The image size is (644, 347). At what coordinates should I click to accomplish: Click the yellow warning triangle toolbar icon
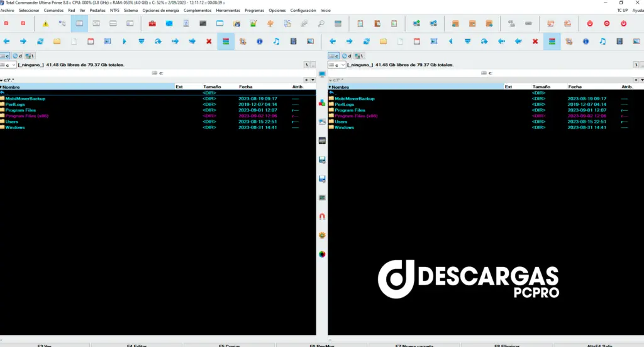(45, 24)
